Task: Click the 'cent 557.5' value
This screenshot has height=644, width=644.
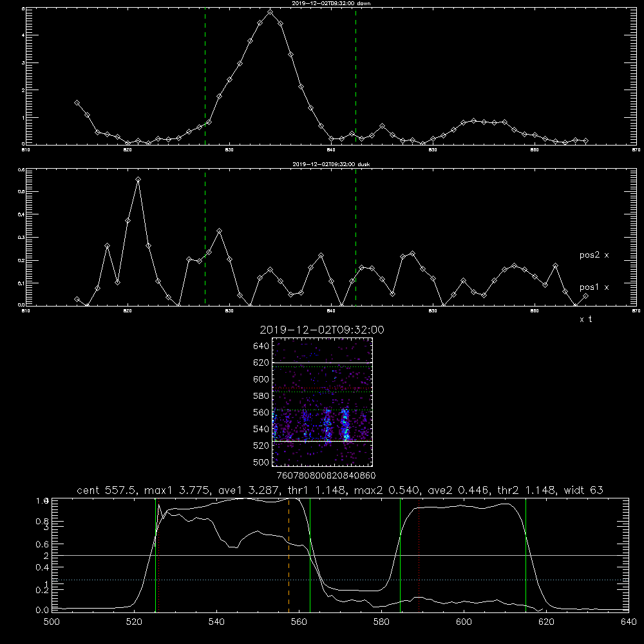Action: coord(108,490)
